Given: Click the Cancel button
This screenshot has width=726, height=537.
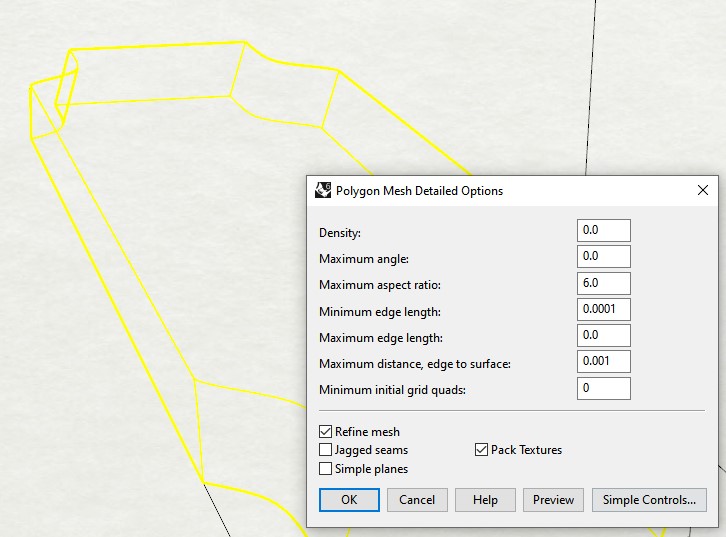Looking at the screenshot, I should tap(417, 500).
